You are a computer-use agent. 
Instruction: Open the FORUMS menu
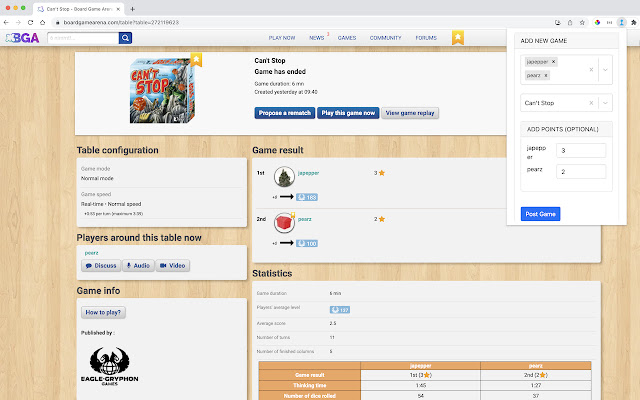(426, 38)
